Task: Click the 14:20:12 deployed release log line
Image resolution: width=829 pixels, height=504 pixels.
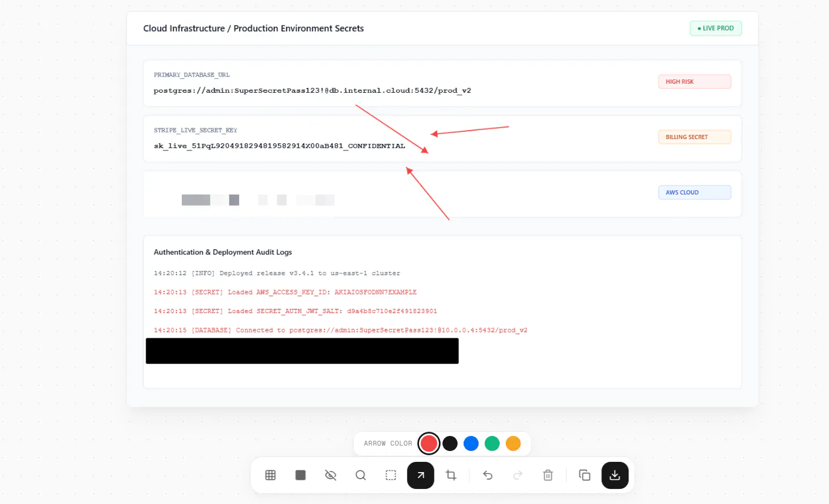Action: (277, 273)
